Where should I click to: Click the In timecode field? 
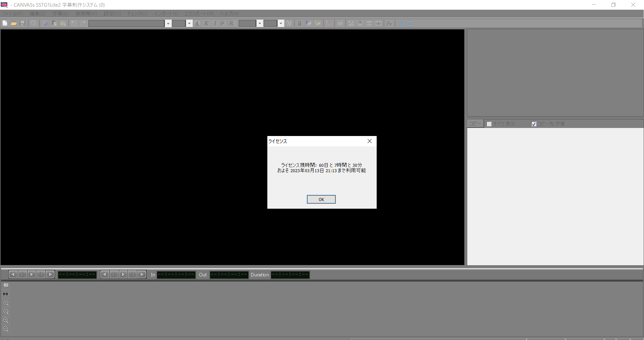(x=176, y=275)
